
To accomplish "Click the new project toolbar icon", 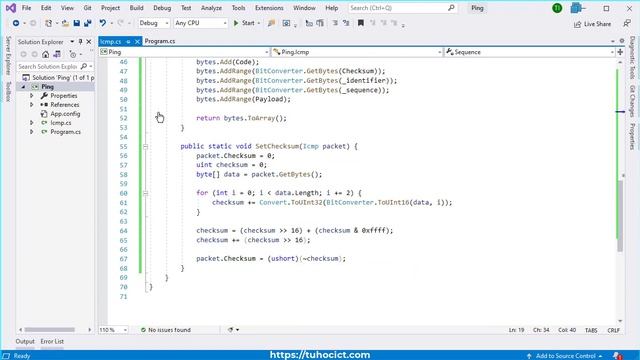I will pyautogui.click(x=48, y=23).
